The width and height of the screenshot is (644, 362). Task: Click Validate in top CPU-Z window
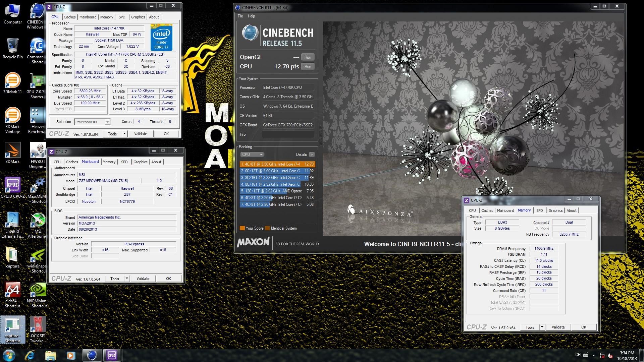(141, 134)
